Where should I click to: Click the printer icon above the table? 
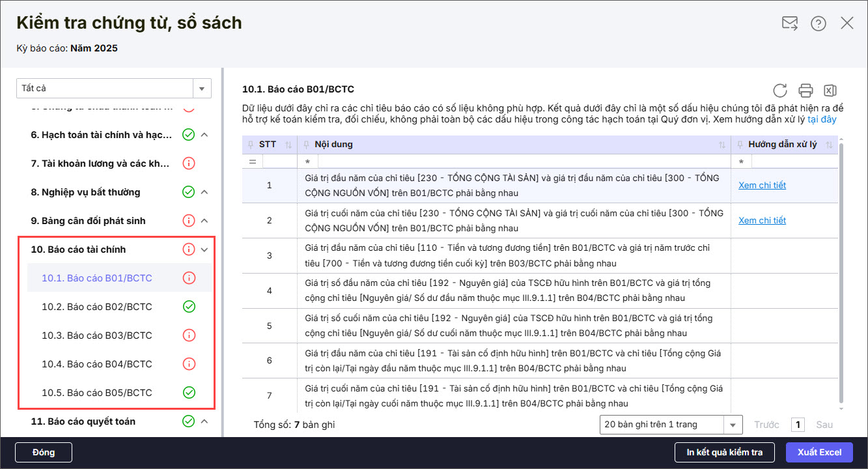tap(805, 91)
